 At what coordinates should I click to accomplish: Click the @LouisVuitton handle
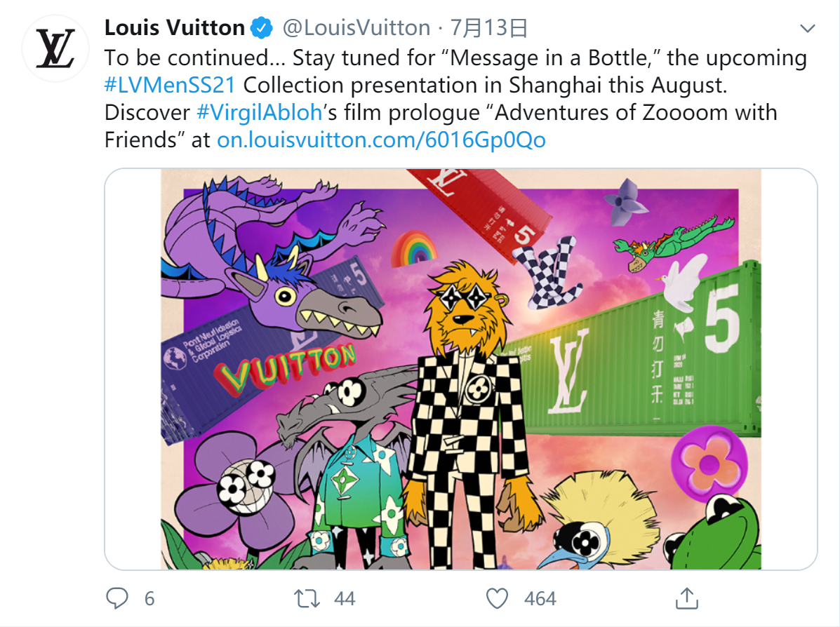click(356, 28)
